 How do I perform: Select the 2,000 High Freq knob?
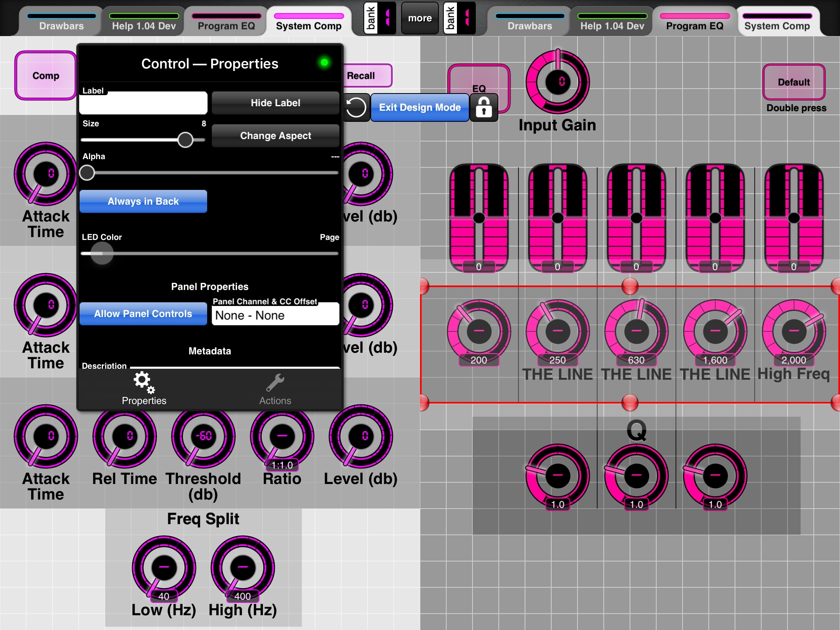[794, 331]
